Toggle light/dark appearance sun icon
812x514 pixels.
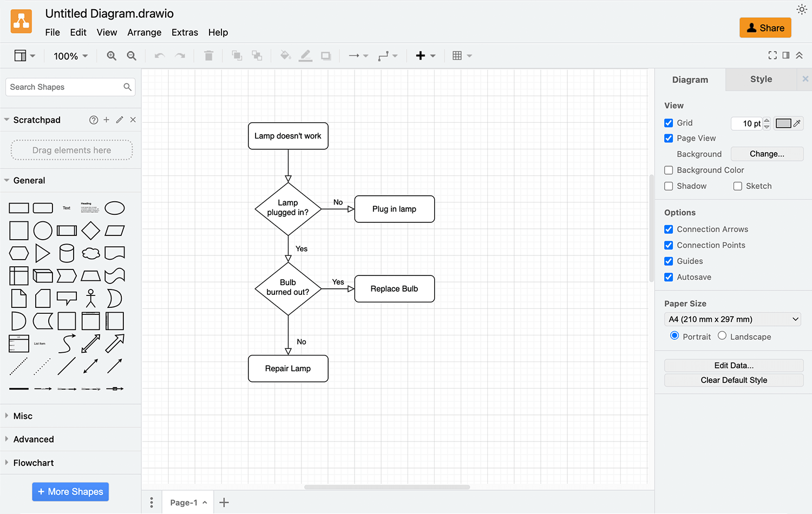click(802, 9)
